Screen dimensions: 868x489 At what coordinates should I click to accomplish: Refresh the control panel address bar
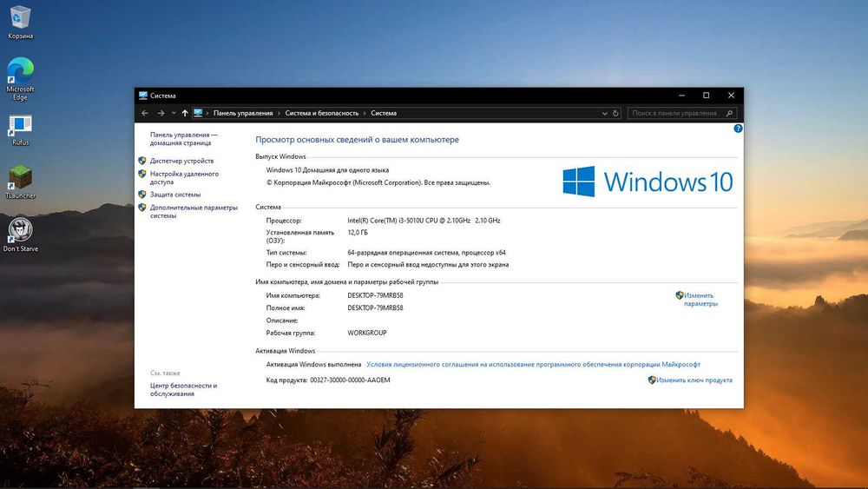click(x=615, y=113)
